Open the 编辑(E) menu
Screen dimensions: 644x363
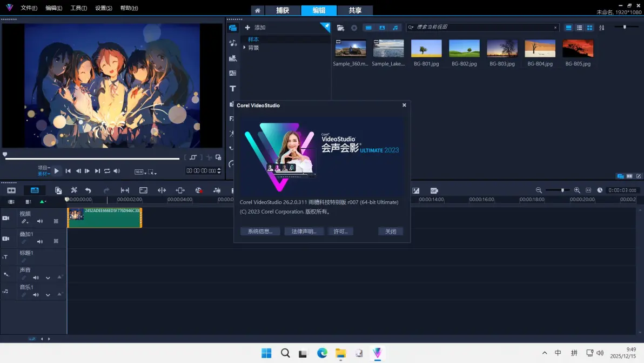click(54, 8)
